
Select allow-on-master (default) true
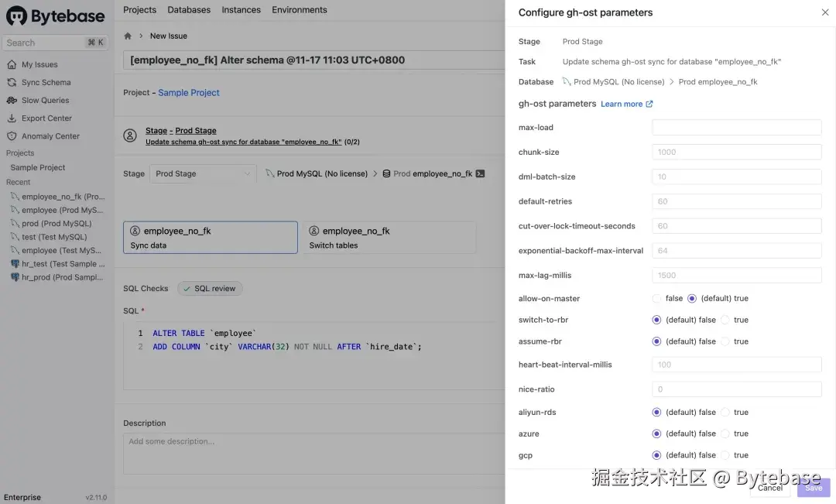tap(692, 299)
